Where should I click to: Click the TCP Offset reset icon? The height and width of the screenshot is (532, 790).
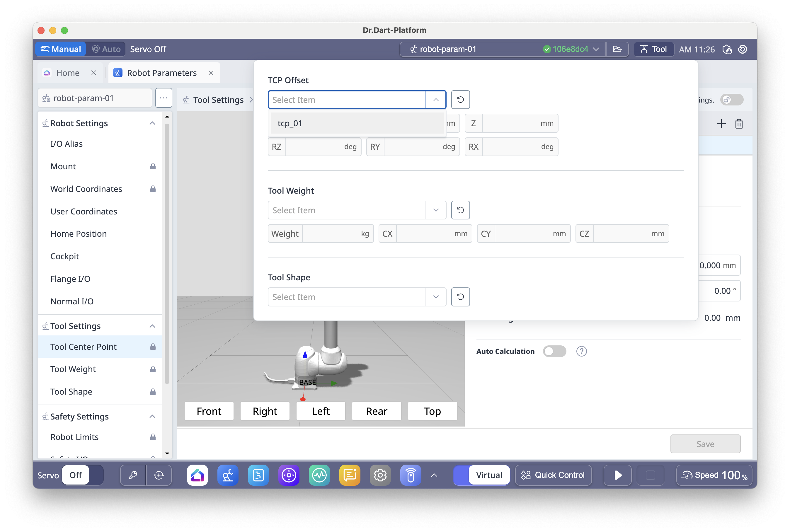460,100
